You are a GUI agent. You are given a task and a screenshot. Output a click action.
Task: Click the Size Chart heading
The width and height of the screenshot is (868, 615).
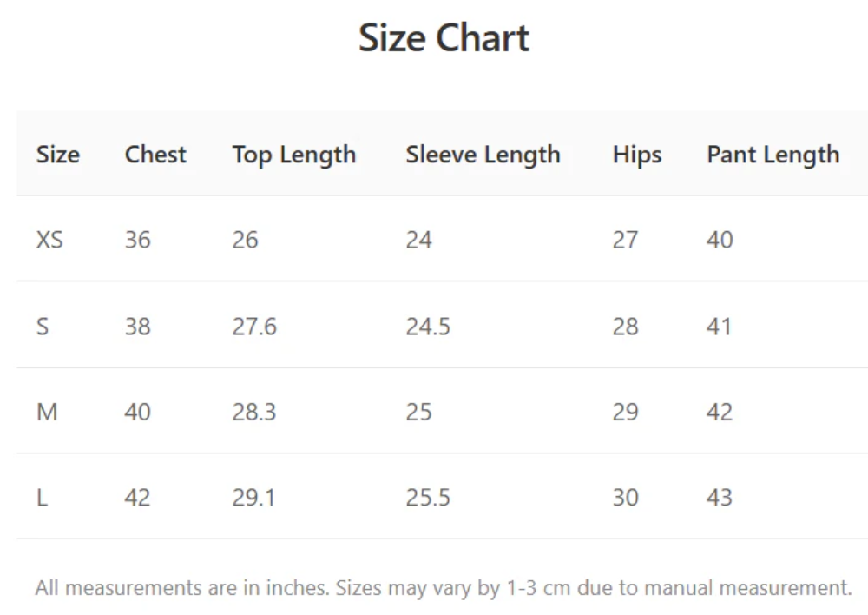pyautogui.click(x=444, y=38)
